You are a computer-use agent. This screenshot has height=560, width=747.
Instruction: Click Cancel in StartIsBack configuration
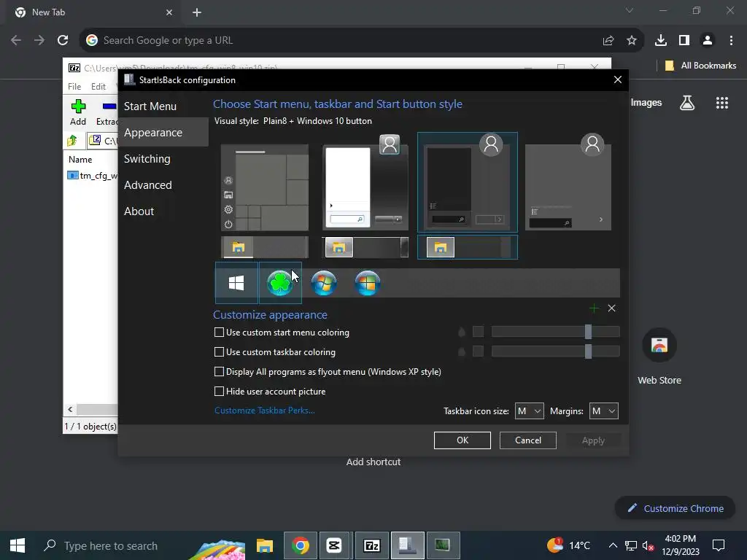point(528,440)
